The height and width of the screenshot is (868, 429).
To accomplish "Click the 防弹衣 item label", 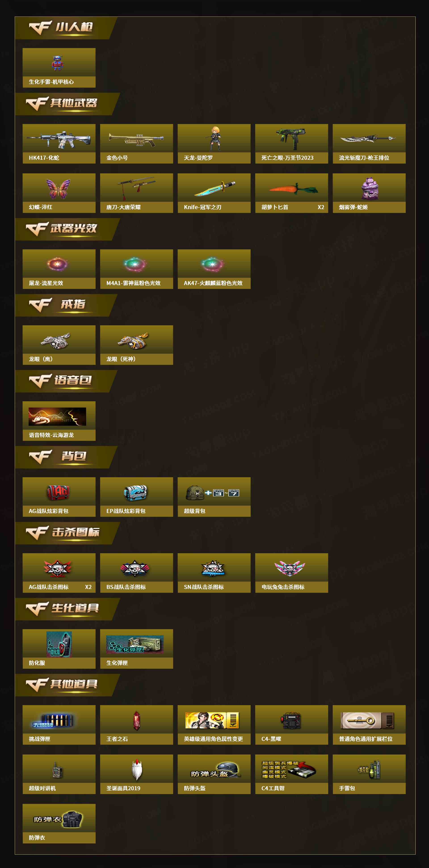I will [x=37, y=838].
